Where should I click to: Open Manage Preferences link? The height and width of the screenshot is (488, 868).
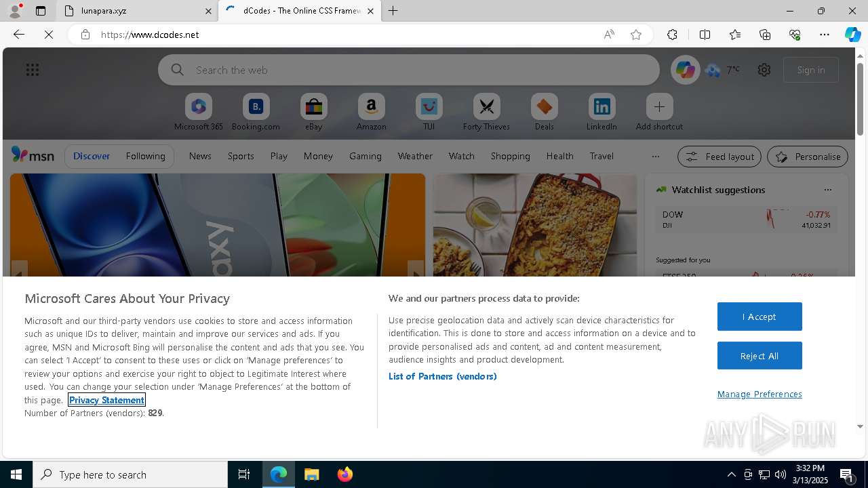tap(759, 394)
